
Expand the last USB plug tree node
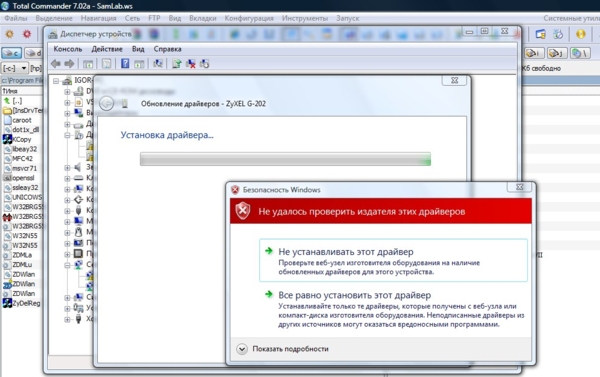click(x=67, y=319)
